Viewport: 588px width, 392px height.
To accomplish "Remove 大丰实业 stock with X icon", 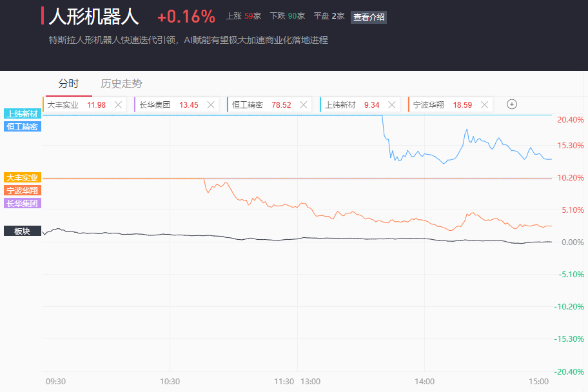I will [118, 104].
